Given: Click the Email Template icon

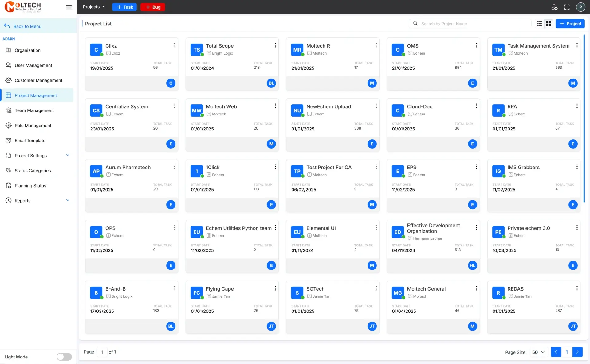Looking at the screenshot, I should pos(8,140).
